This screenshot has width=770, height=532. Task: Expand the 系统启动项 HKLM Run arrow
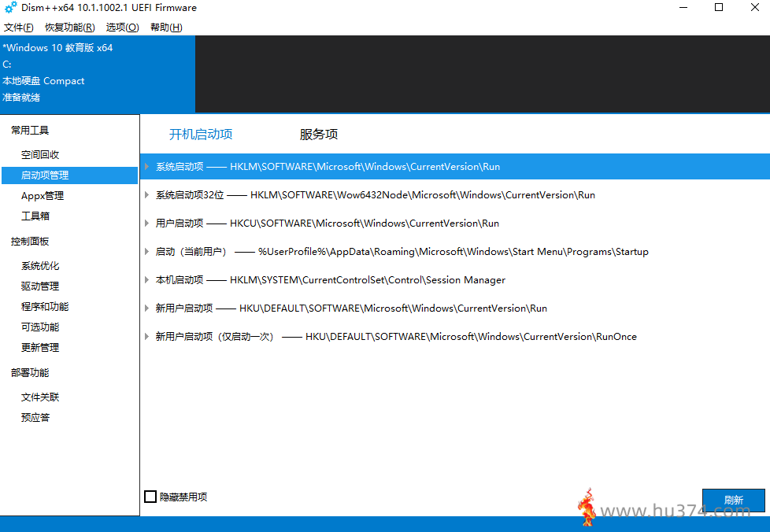coord(146,166)
